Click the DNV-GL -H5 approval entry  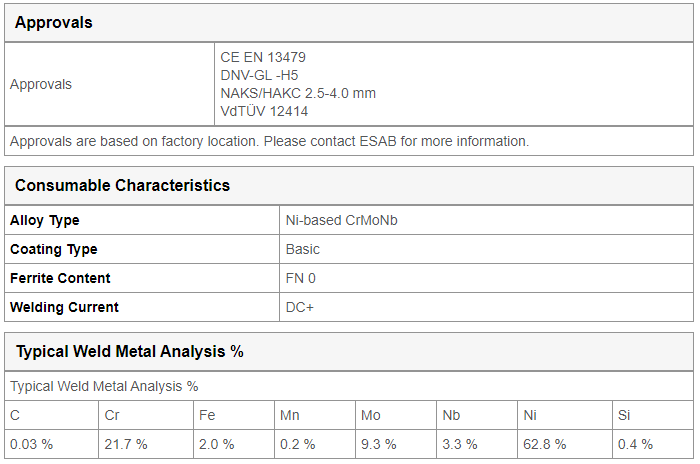pos(259,75)
